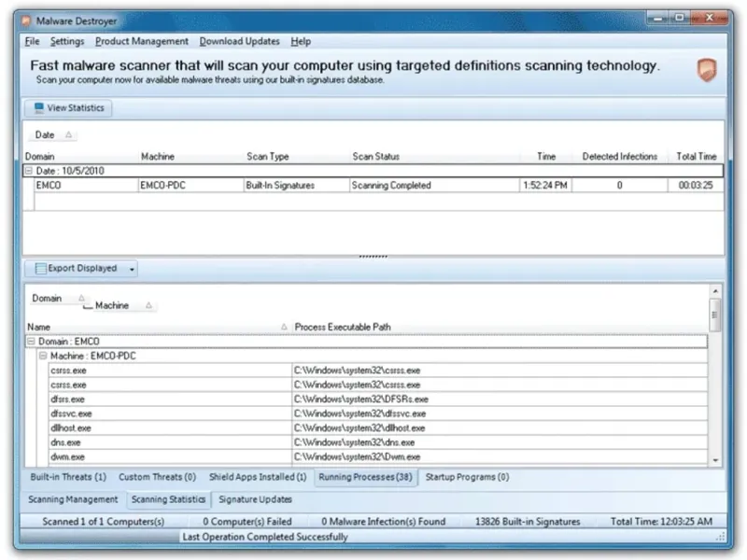This screenshot has width=747, height=560.
Task: Click the Export Displayed grid icon
Action: click(x=40, y=269)
